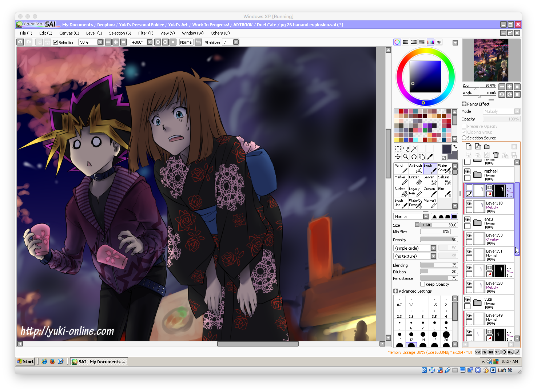The height and width of the screenshot is (392, 537).
Task: Expand the Advanced Settings section
Action: (395, 291)
